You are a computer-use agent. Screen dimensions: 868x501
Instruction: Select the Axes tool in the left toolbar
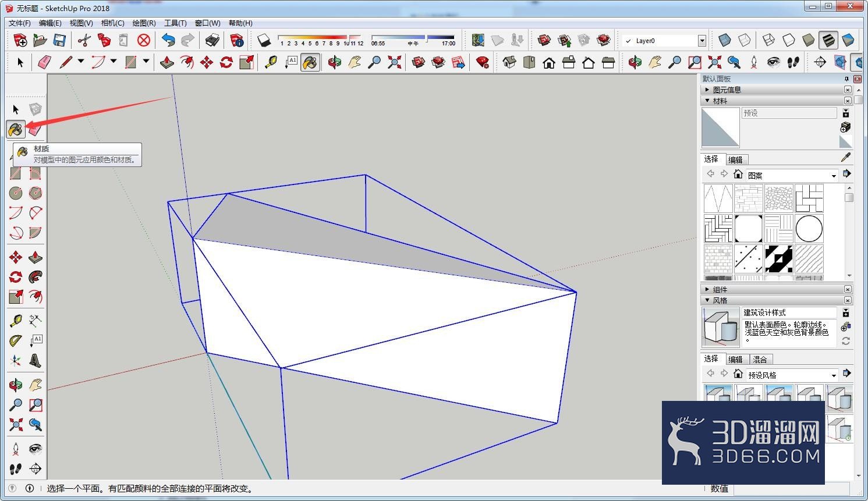pos(16,361)
